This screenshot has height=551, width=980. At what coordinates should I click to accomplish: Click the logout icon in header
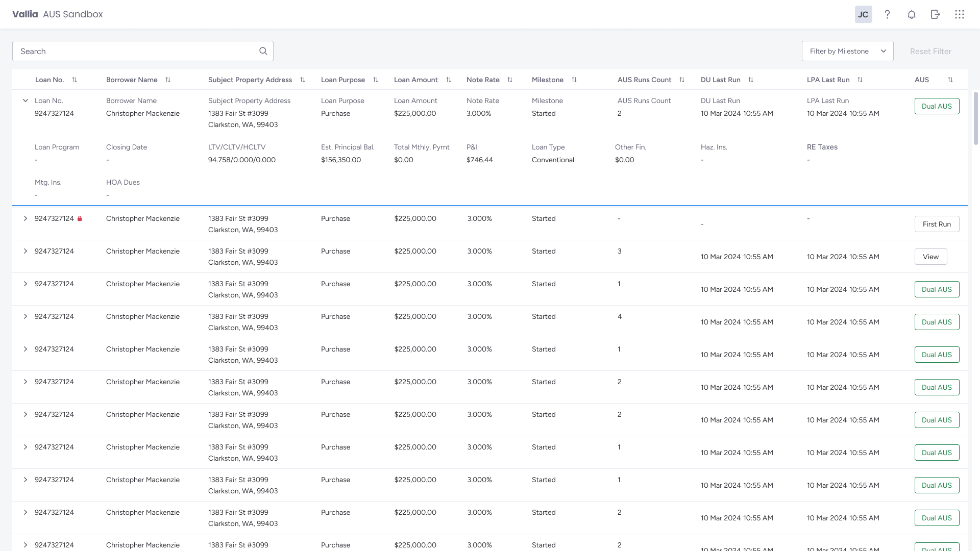click(936, 14)
